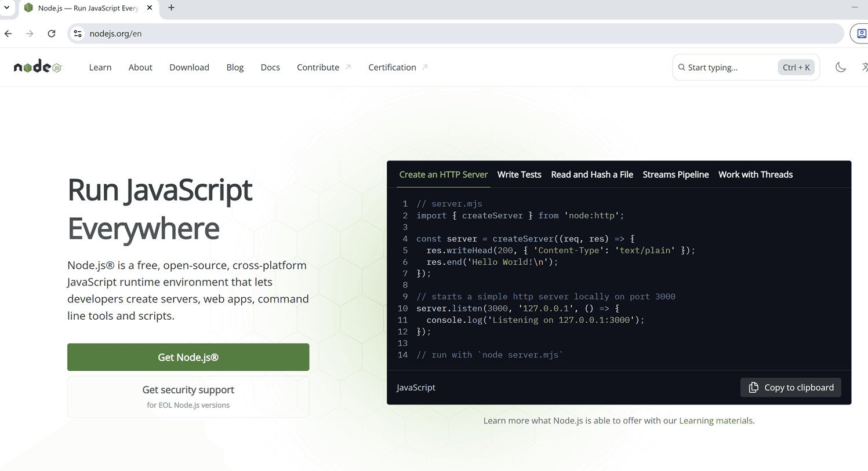Click Get security support for EOL versions
This screenshot has width=868, height=471.
pyautogui.click(x=188, y=396)
